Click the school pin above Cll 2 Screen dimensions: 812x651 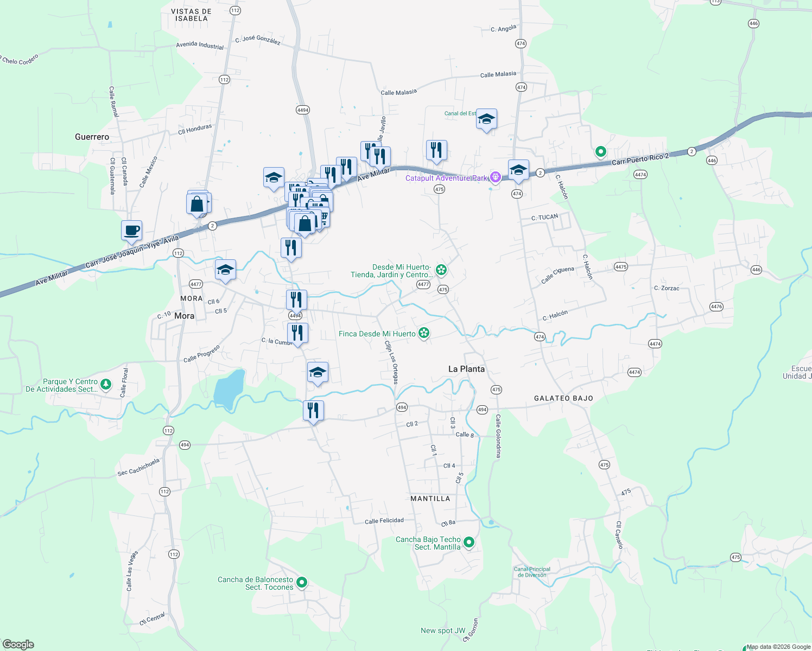click(x=317, y=373)
